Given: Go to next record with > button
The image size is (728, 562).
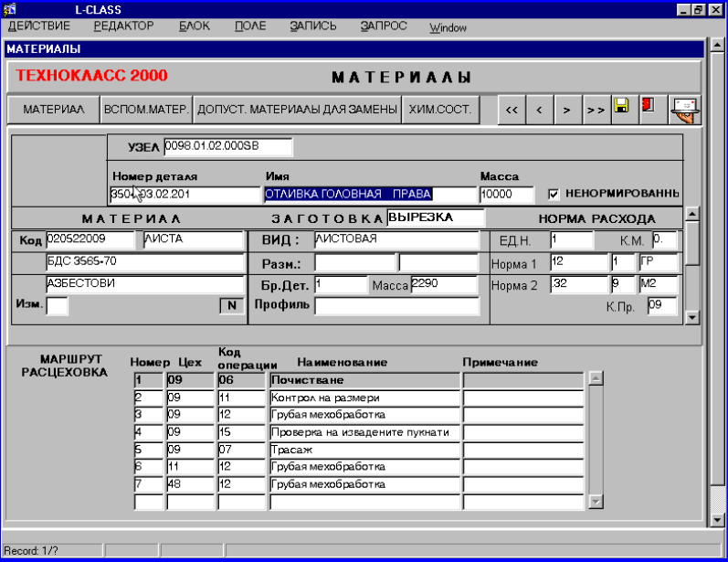Looking at the screenshot, I should point(567,110).
